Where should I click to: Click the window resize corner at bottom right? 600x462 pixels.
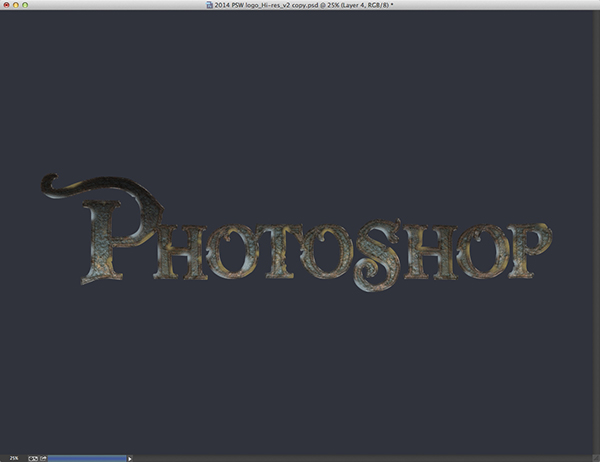594,457
